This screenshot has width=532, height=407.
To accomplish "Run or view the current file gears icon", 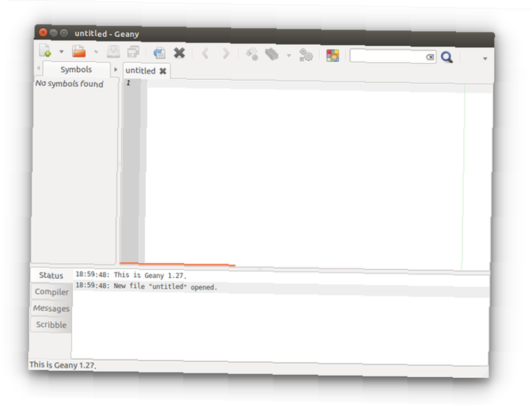I will [x=306, y=55].
